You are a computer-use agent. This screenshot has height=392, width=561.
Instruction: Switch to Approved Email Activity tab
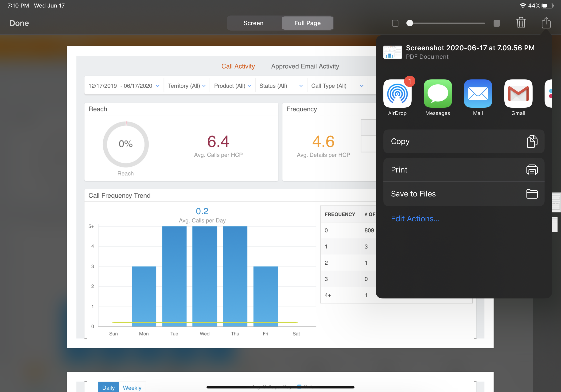[305, 66]
